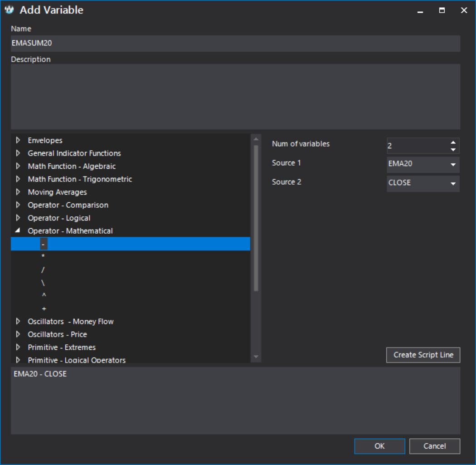Expand the Envelopes category

tap(18, 140)
